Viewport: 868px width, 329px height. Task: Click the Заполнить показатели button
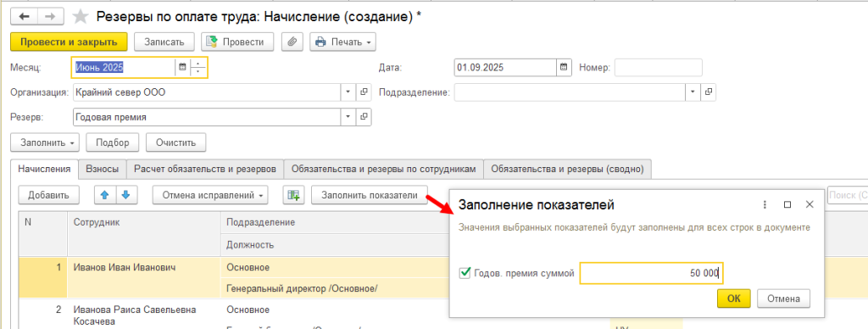(x=370, y=195)
